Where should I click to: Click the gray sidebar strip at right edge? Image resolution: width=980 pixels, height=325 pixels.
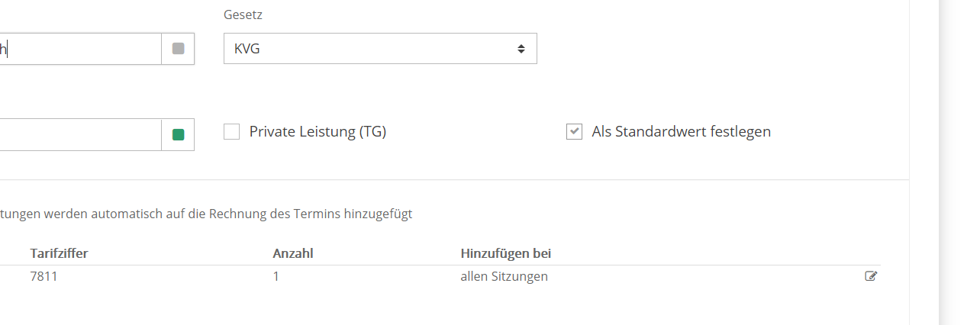(x=959, y=162)
